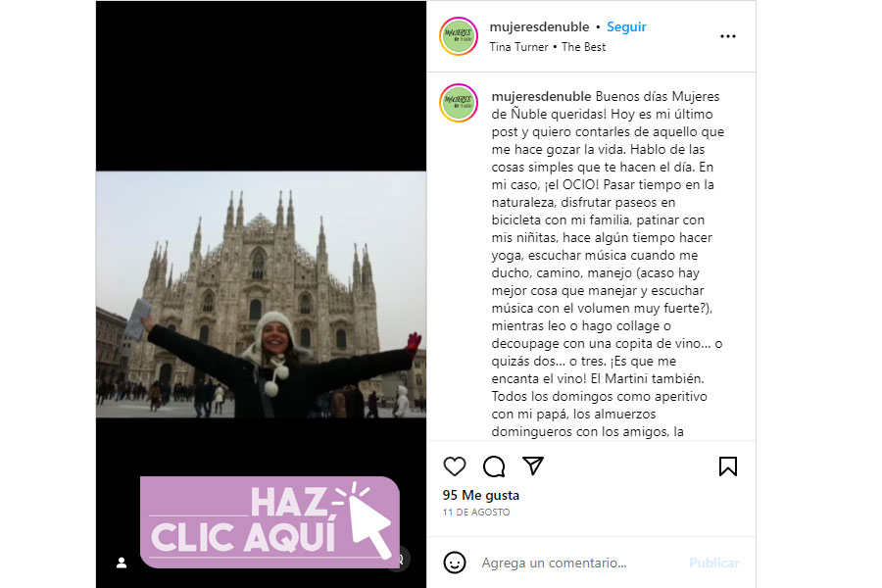Click the tagged people icon on photo
The image size is (882, 588).
[122, 563]
